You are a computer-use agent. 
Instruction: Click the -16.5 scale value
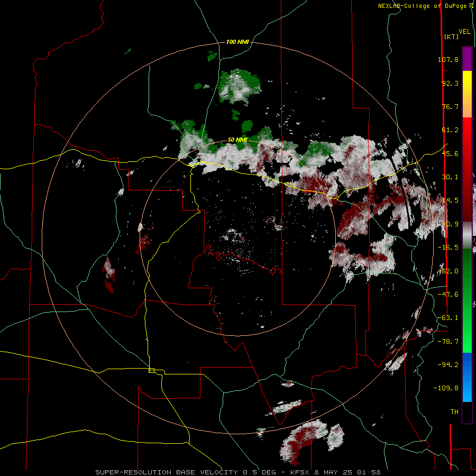click(x=448, y=248)
